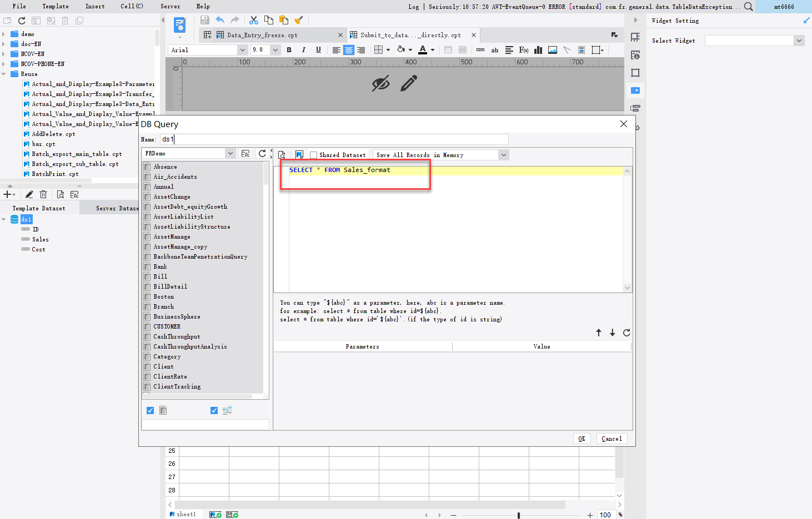Click the italic formatting icon
Viewport: 812px width, 519px height.
click(x=303, y=50)
